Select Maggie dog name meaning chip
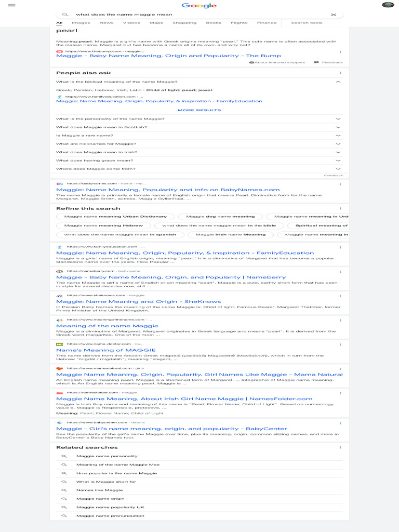The height and width of the screenshot is (532, 399). [220, 217]
